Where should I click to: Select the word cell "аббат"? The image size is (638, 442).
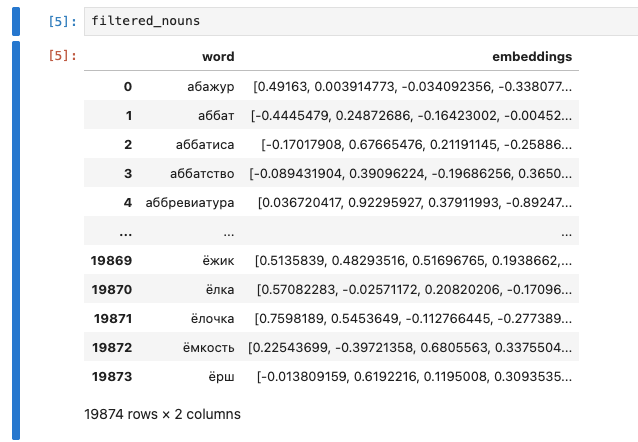pos(215,115)
